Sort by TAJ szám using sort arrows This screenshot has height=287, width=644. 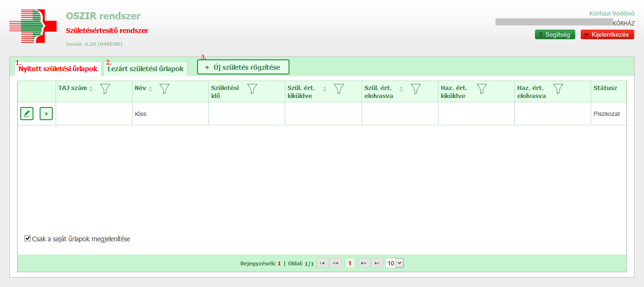[x=91, y=89]
